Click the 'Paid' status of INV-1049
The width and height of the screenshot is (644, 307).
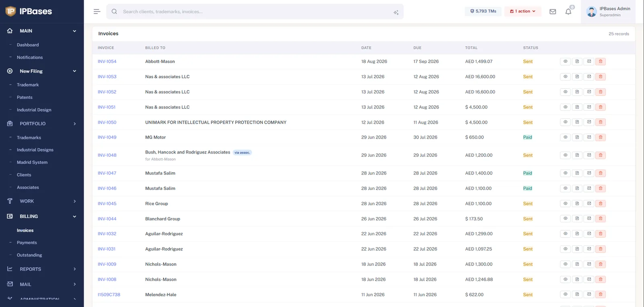tap(528, 137)
